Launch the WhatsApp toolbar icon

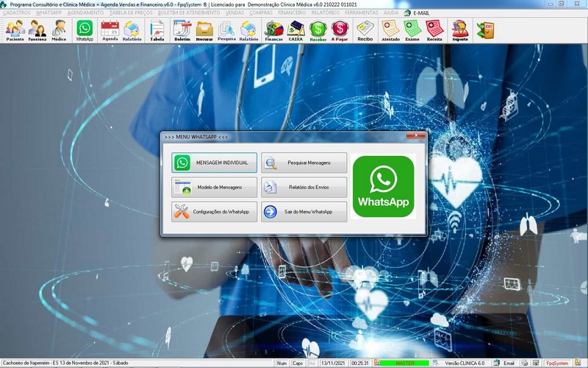pos(85,31)
